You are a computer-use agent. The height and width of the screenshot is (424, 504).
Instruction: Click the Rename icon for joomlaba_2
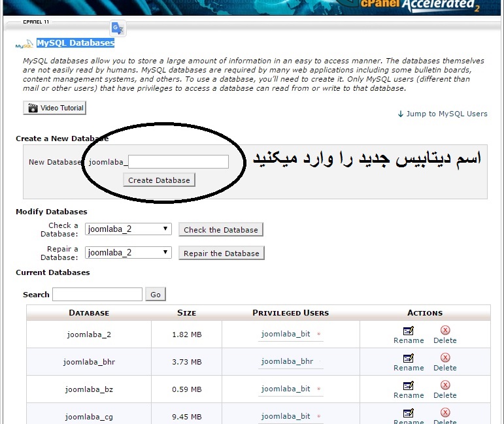click(x=409, y=331)
